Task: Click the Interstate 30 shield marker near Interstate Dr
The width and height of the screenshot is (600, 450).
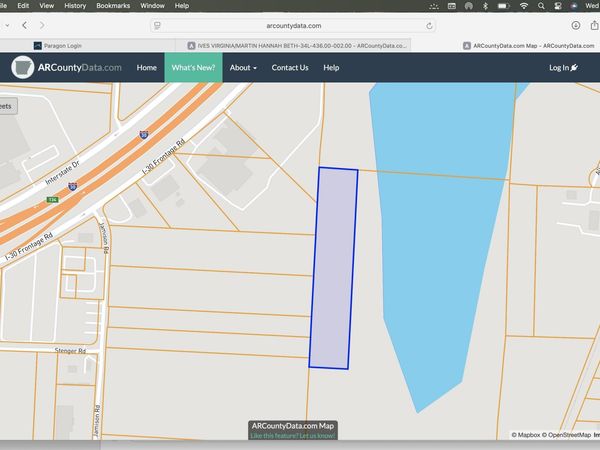Action: click(144, 135)
